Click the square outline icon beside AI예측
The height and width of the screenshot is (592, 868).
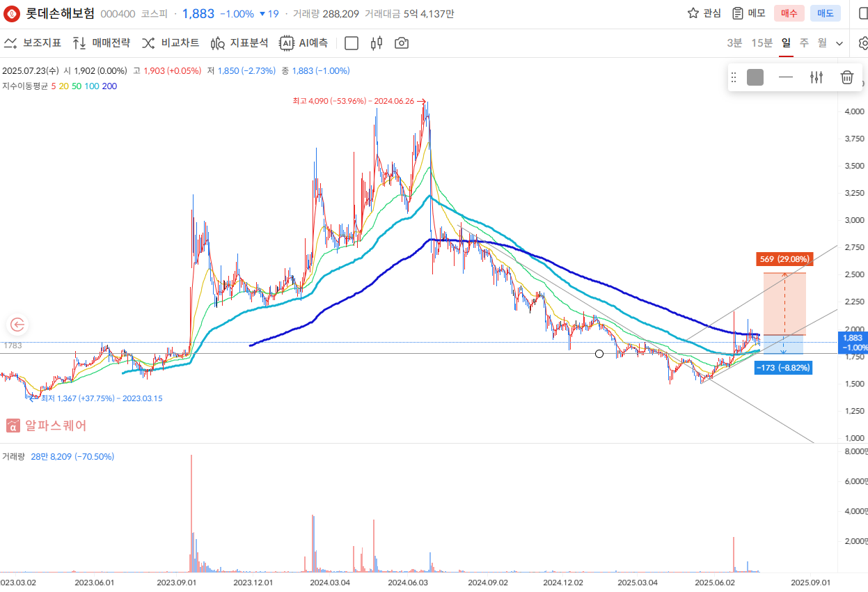point(352,43)
